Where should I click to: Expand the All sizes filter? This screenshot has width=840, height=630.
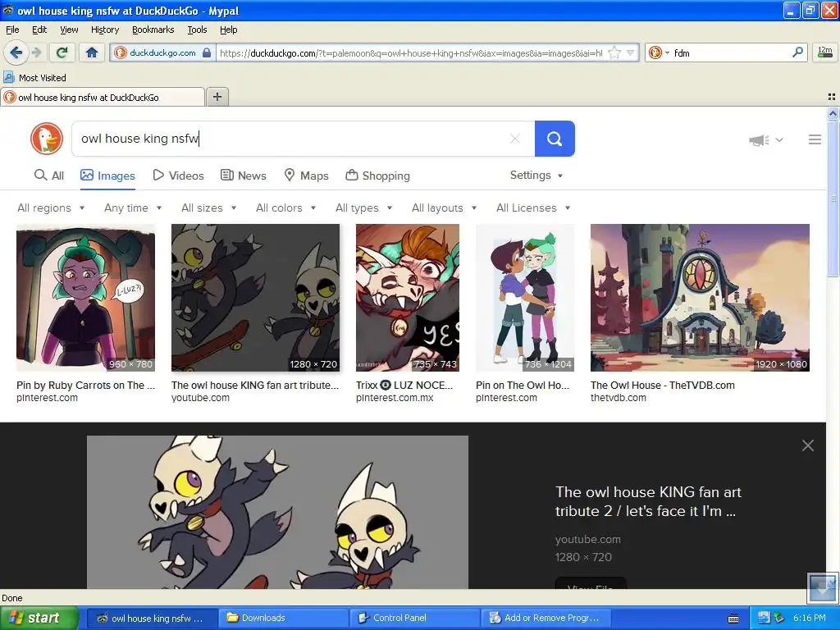(208, 208)
